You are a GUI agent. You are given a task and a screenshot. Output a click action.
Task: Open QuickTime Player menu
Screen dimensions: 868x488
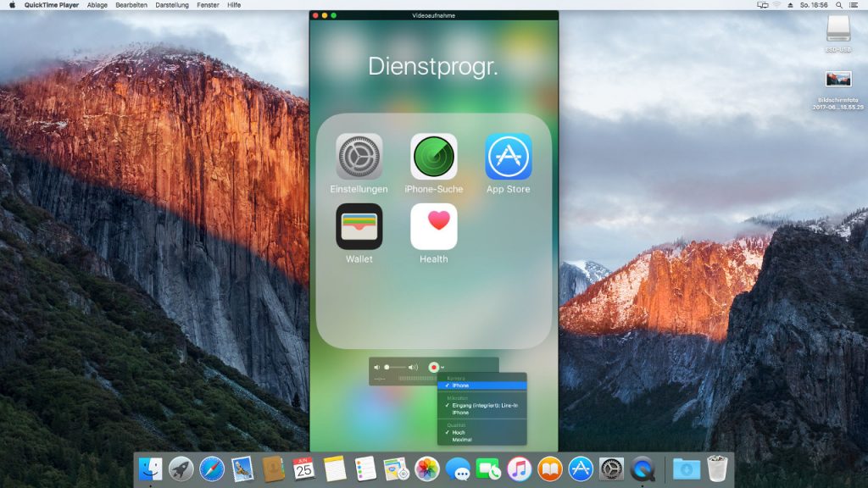pyautogui.click(x=52, y=5)
